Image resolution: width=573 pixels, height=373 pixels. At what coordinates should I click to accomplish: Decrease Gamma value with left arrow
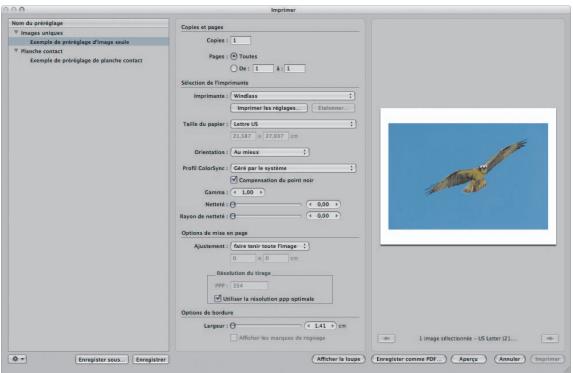coord(235,192)
